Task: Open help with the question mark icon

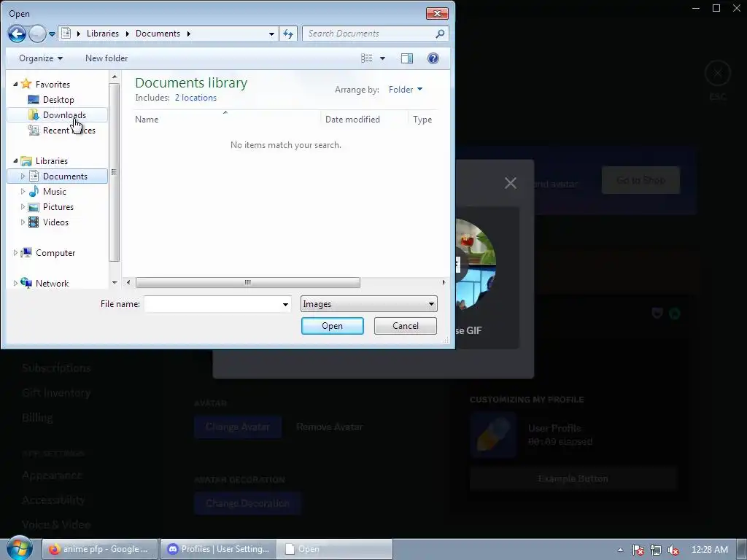Action: pyautogui.click(x=433, y=58)
